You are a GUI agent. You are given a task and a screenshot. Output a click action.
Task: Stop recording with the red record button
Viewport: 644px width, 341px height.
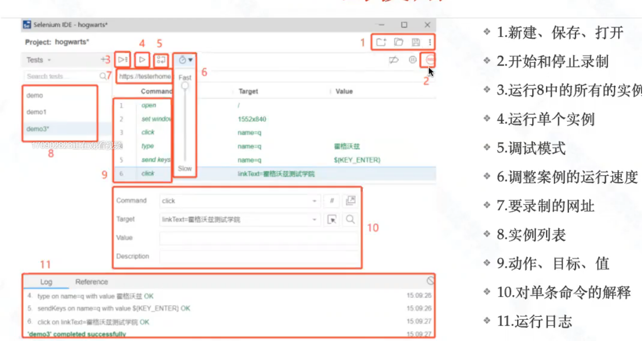point(430,60)
